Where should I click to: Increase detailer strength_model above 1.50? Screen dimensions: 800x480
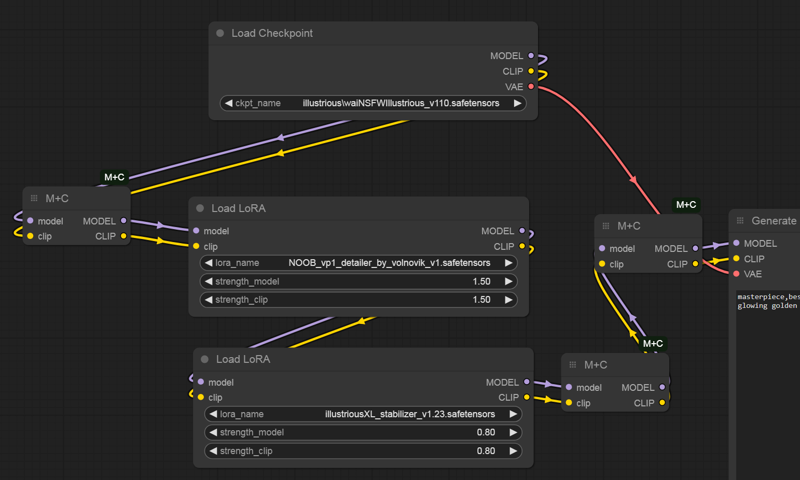509,282
